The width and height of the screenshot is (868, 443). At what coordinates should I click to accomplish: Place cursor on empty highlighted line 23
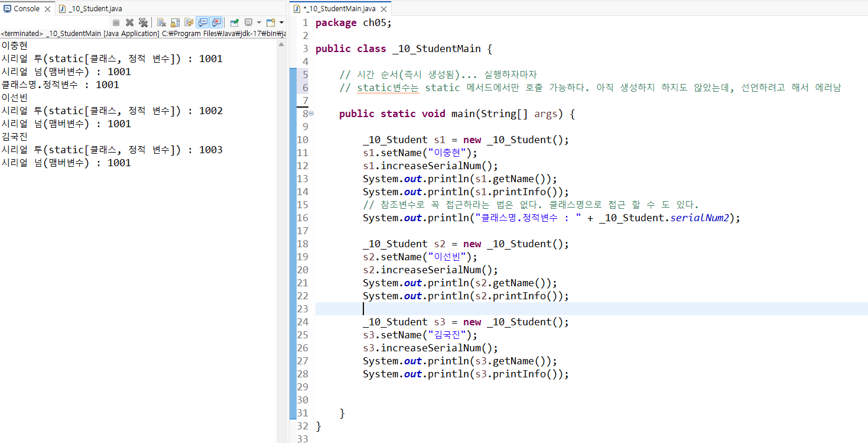(x=591, y=309)
